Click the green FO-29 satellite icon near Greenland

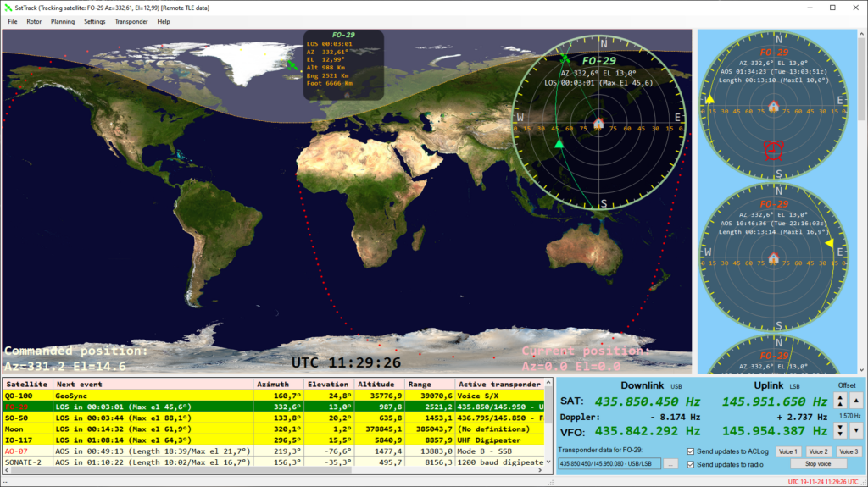click(292, 65)
